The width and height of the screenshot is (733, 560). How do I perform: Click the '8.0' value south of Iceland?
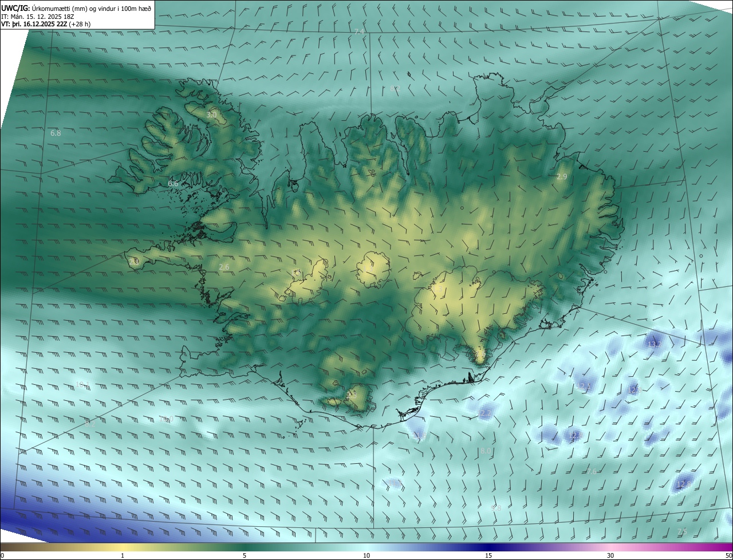(486, 451)
